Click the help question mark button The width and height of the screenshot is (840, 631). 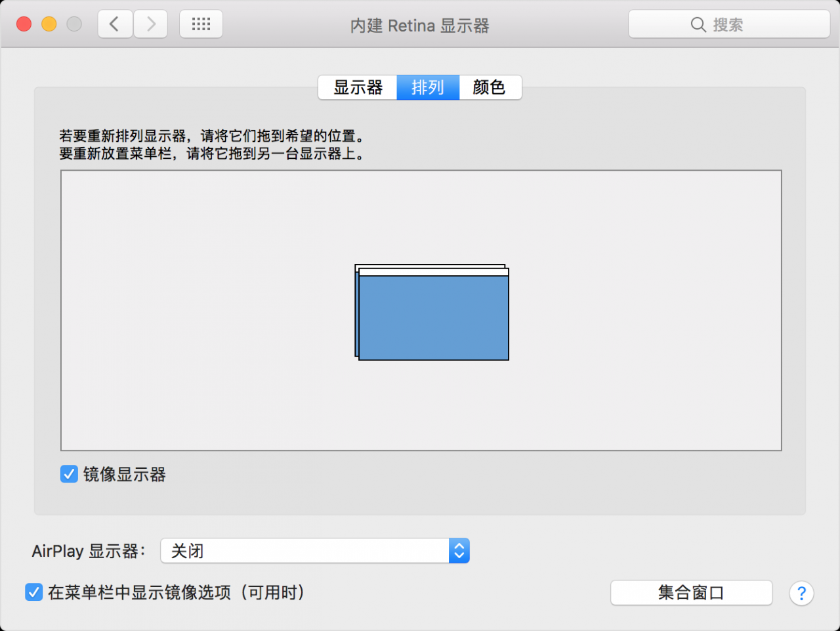coord(801,594)
